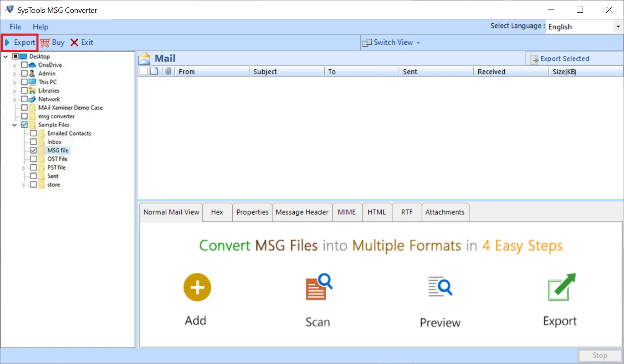Select the 'Sent' folder label
The height and width of the screenshot is (364, 624).
point(53,176)
